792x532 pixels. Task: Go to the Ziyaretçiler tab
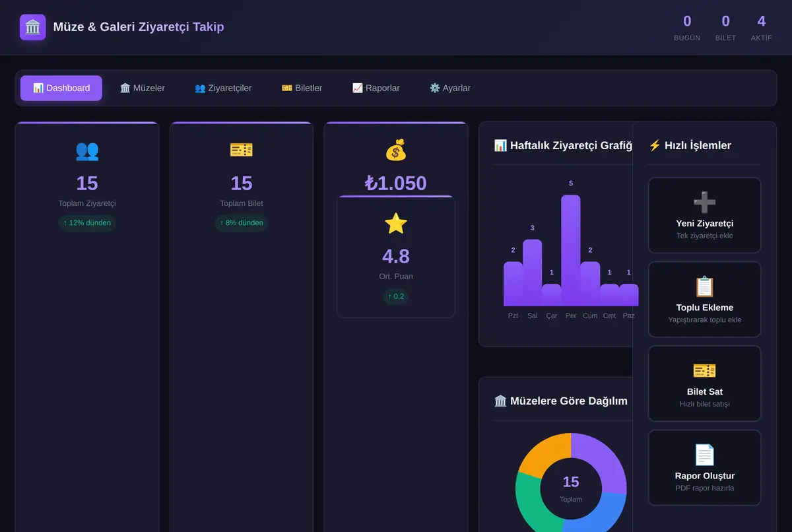[223, 88]
